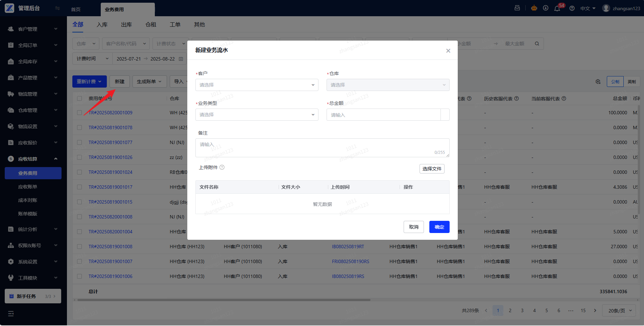The image size is (644, 326).
Task: Close the 新建业务流水 dialog
Action: click(x=448, y=51)
